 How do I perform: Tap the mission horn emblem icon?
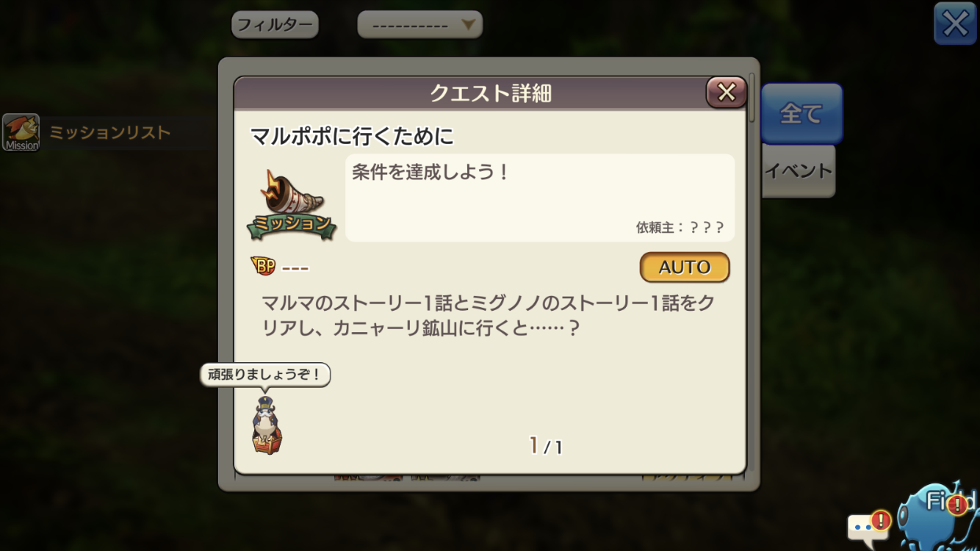coord(292,204)
